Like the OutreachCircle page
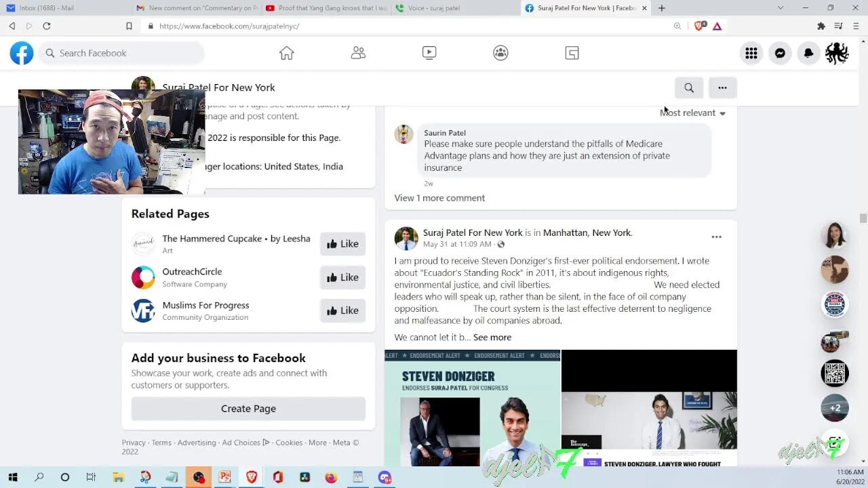868x488 pixels. pos(342,277)
